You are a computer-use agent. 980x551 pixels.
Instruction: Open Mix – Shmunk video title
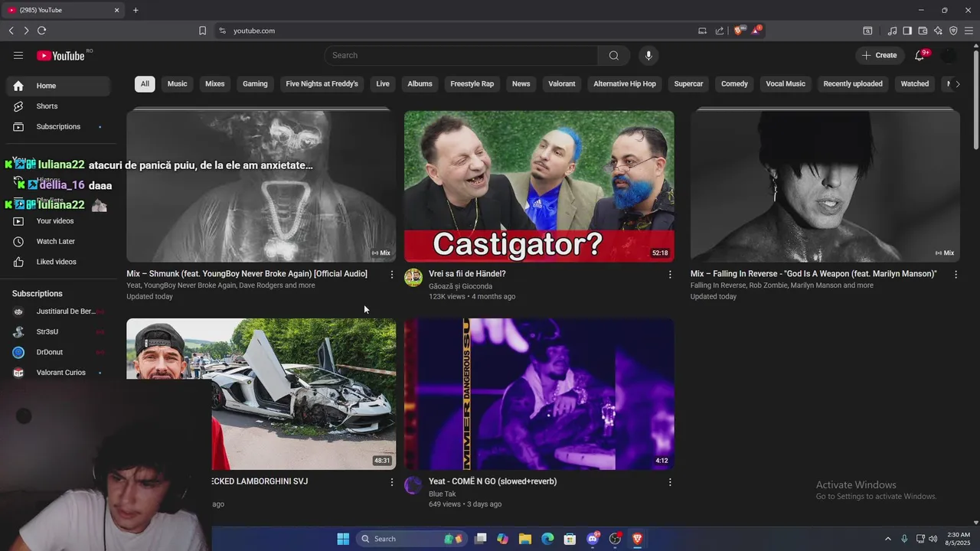pyautogui.click(x=247, y=274)
